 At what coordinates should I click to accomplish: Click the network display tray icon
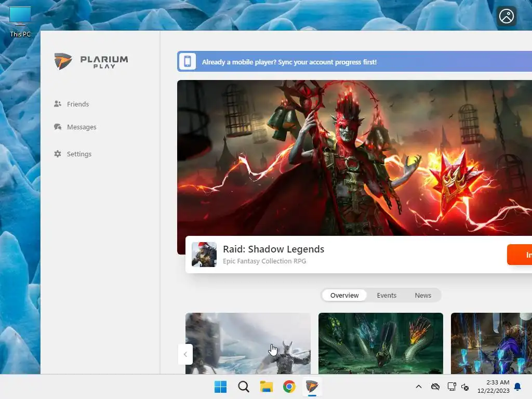(x=451, y=387)
